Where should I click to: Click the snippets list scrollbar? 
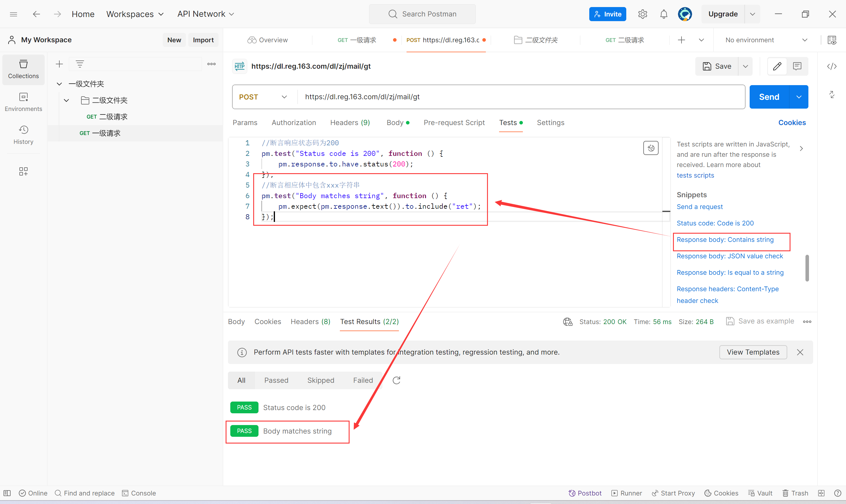(807, 268)
